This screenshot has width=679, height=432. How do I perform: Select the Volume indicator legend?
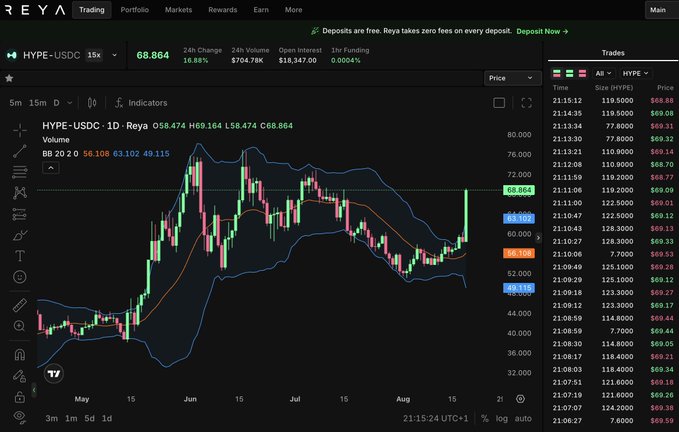coord(56,140)
